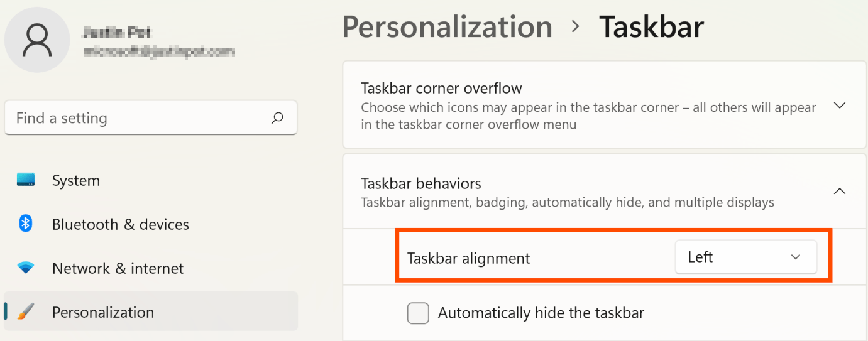This screenshot has height=341, width=868.
Task: Toggle via the 'Automatically hide the taskbar' label text
Action: click(x=541, y=313)
